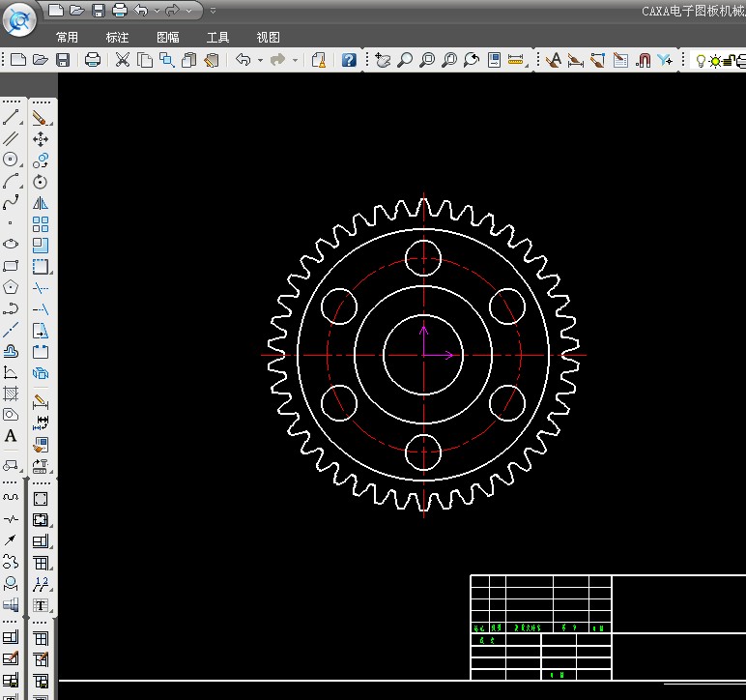Choose the Array tool grid icon
746x700 pixels.
point(41,224)
